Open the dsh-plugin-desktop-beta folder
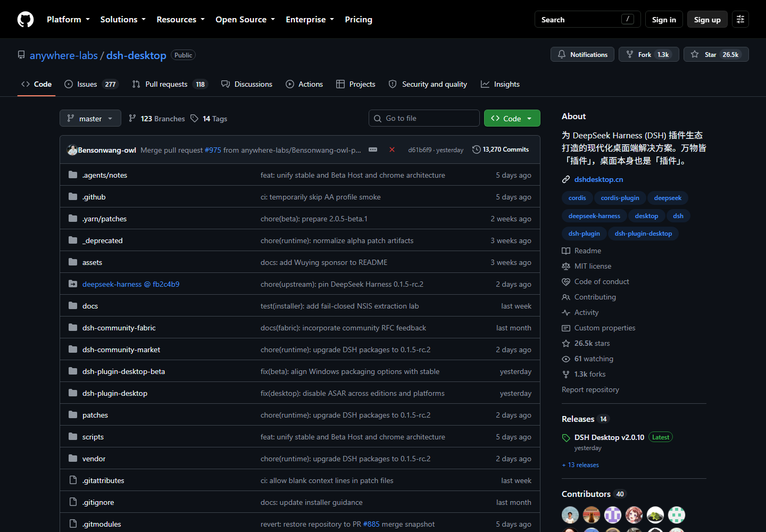The image size is (766, 532). coord(123,371)
